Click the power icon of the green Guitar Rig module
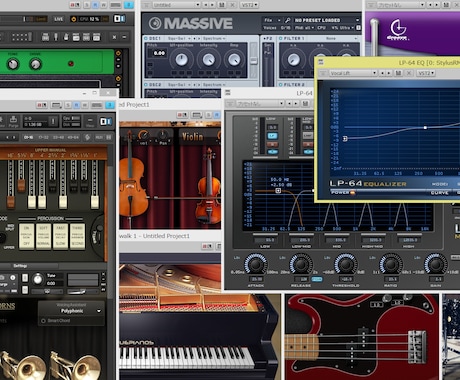 118,53
